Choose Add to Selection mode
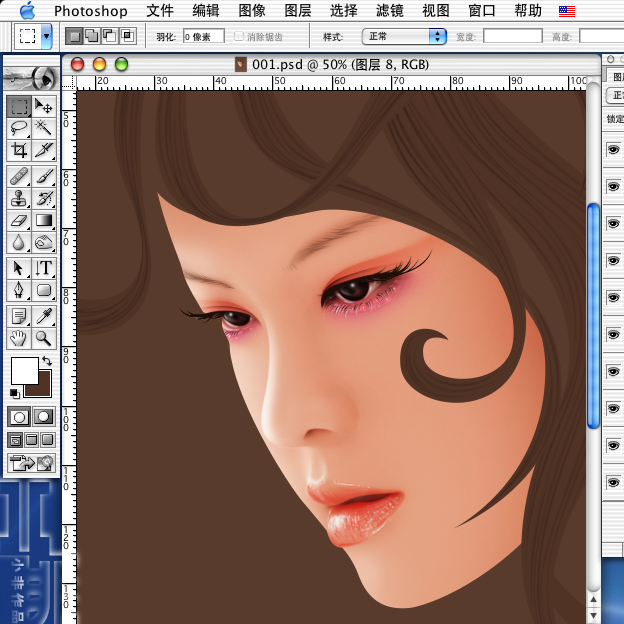Screen dimensions: 624x624 coord(92,36)
